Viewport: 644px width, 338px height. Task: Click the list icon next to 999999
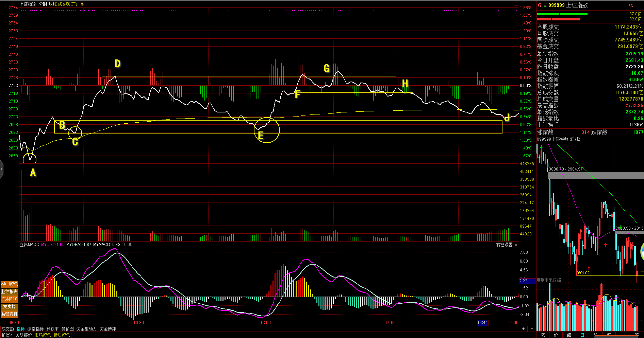point(545,5)
